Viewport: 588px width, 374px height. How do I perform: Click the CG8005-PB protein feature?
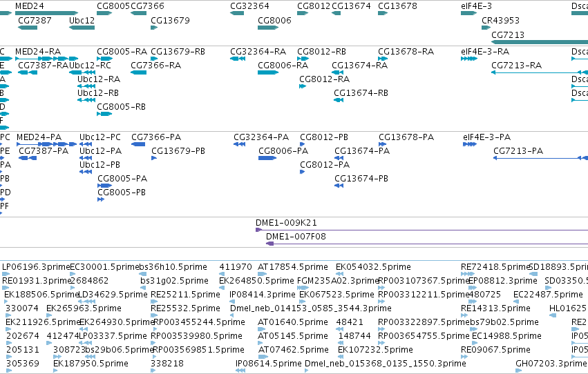[101, 199]
